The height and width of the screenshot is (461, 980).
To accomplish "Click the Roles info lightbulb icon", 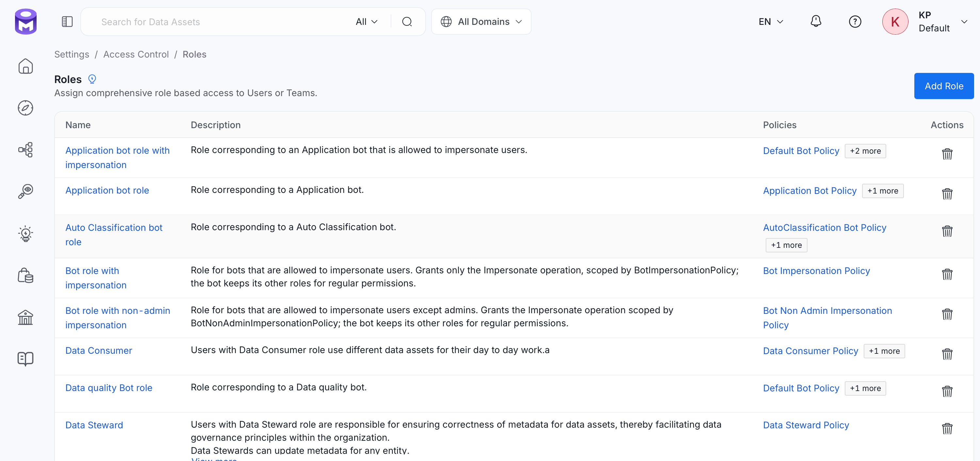I will [92, 79].
